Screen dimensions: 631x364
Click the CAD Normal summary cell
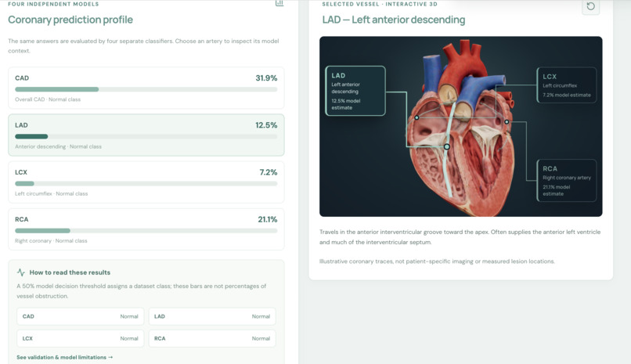pos(81,316)
